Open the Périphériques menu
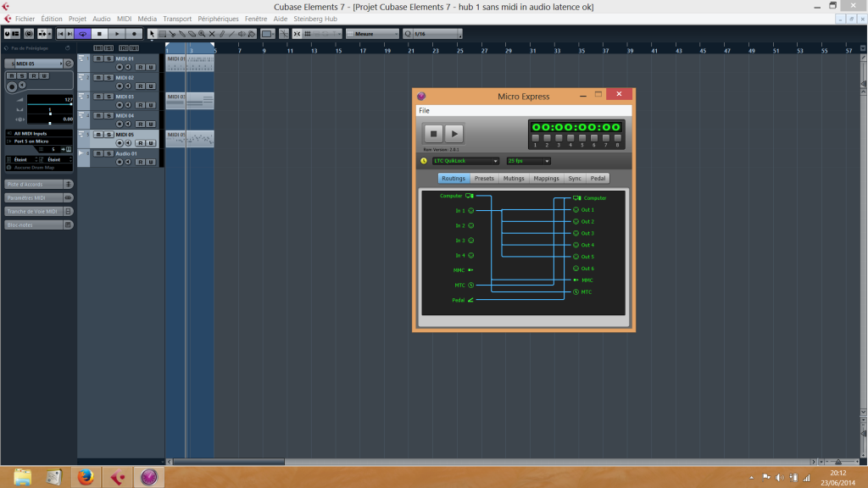The height and width of the screenshot is (488, 868). 218,19
